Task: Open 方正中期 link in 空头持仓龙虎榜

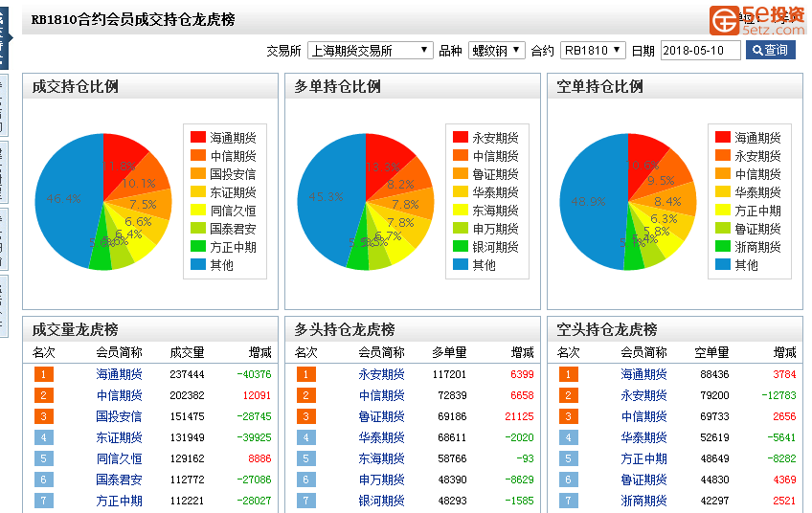Action: pos(644,458)
